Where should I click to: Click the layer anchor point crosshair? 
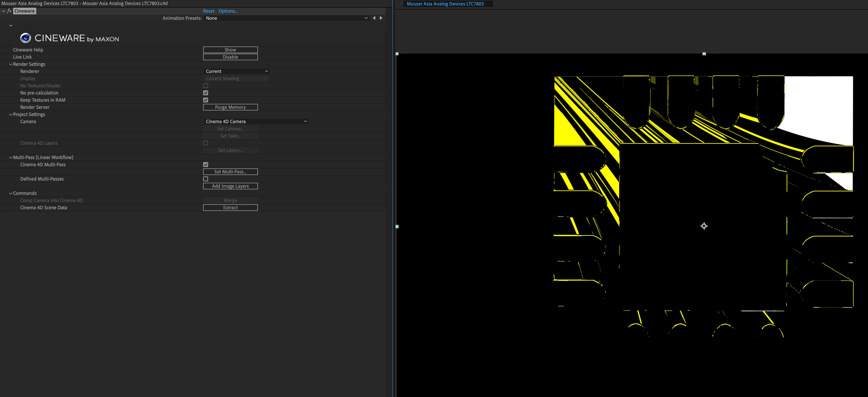(704, 226)
